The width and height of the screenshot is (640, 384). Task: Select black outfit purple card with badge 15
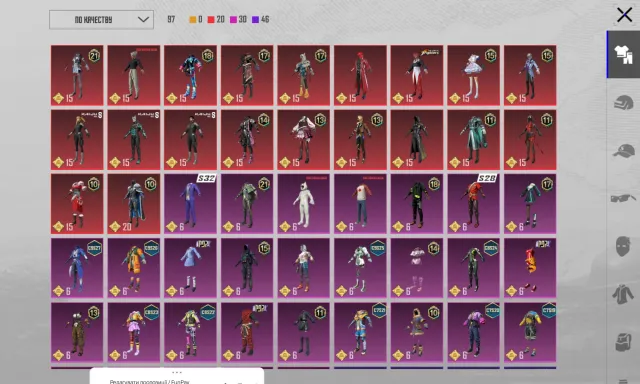click(247, 268)
